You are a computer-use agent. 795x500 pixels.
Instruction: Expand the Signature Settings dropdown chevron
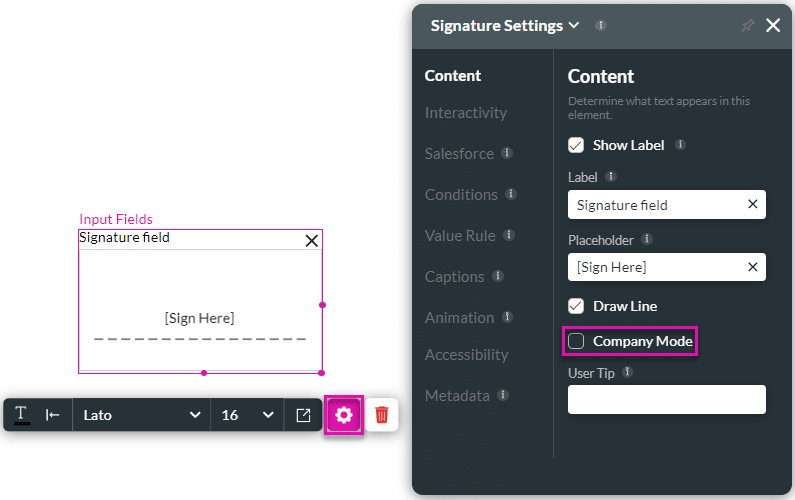[x=574, y=26]
